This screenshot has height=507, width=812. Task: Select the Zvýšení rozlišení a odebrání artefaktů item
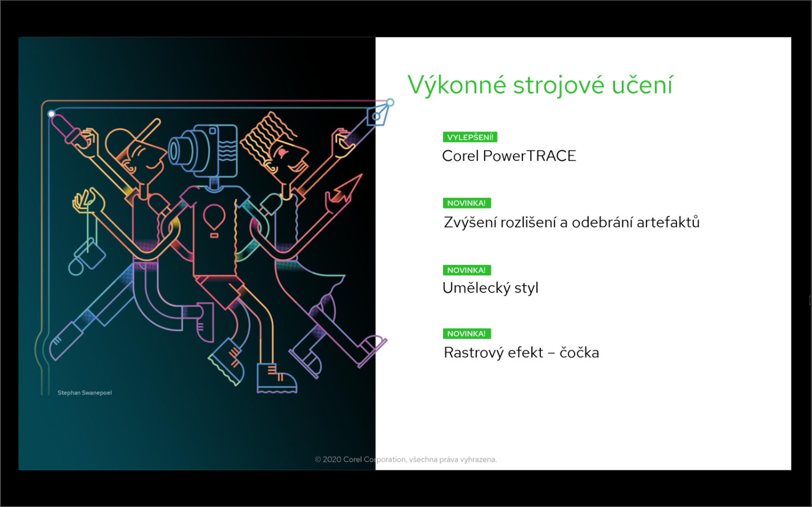coord(571,223)
